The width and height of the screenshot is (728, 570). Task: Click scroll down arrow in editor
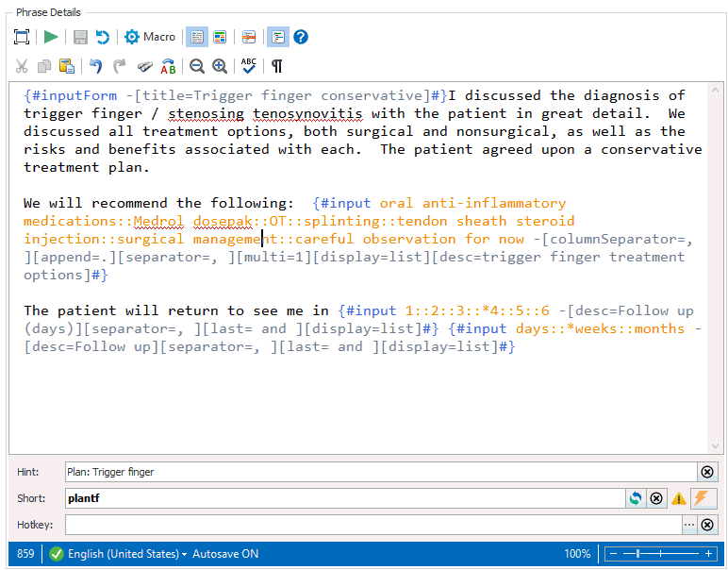(x=715, y=446)
